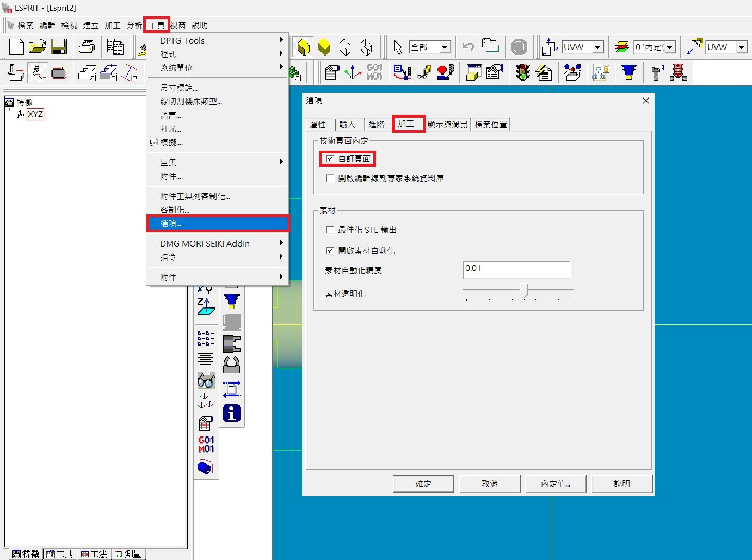752x560 pixels.
Task: Click the printer icon in the toolbar
Action: click(x=87, y=47)
